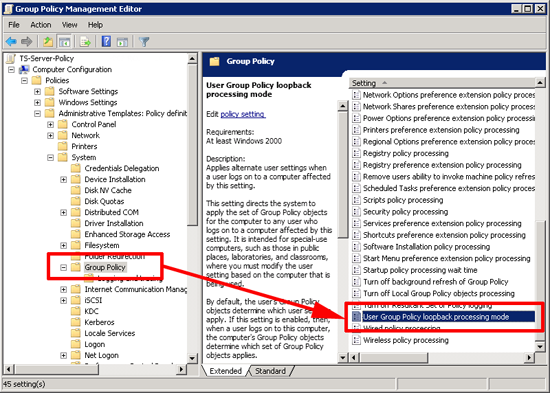Click the tree pane horizontal scroll right arrow
Viewport: 550px width, 393px height.
[x=181, y=369]
